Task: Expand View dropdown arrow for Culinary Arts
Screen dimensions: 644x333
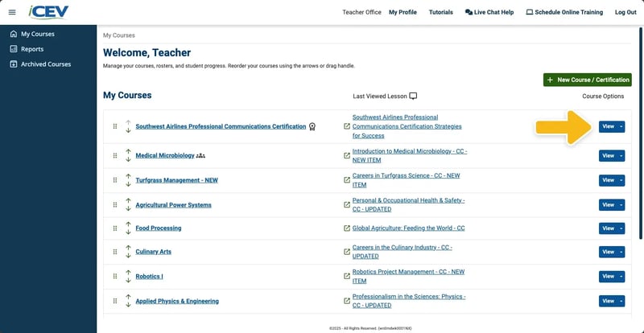Action: (x=621, y=252)
